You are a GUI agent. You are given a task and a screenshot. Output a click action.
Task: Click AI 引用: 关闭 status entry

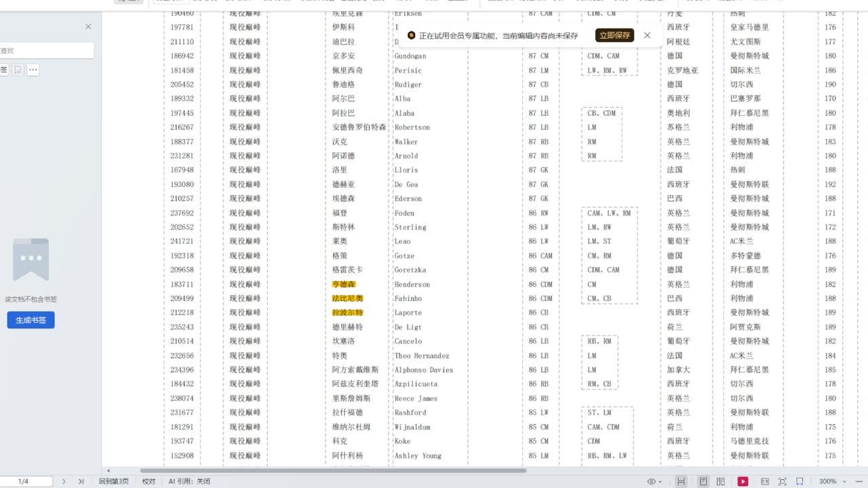(189, 481)
